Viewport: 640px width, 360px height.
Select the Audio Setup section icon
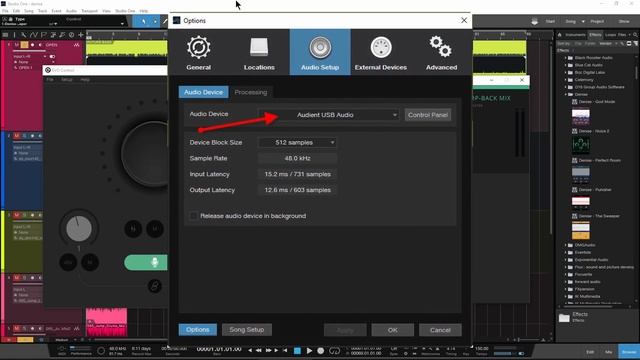(x=320, y=52)
